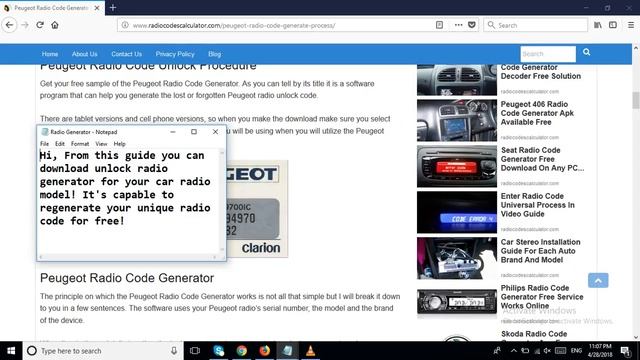The image size is (640, 360).
Task: Click Cortana microphone icon in taskbar
Action: point(174,351)
